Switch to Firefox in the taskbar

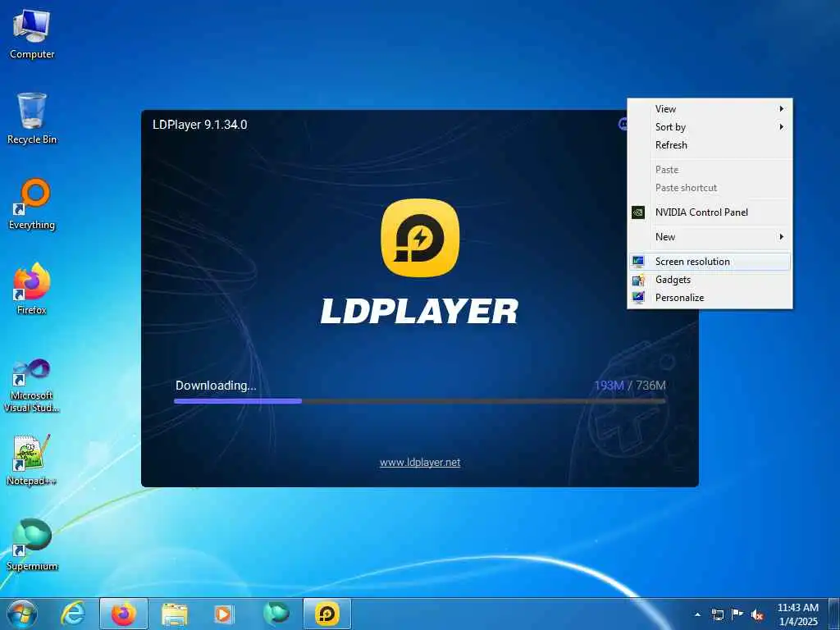pyautogui.click(x=123, y=614)
